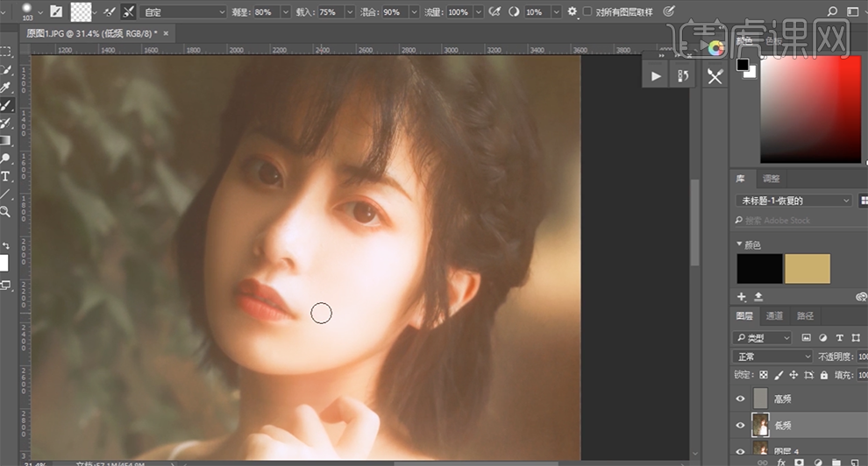Select the Zoom tool
The width and height of the screenshot is (868, 466).
coord(6,212)
